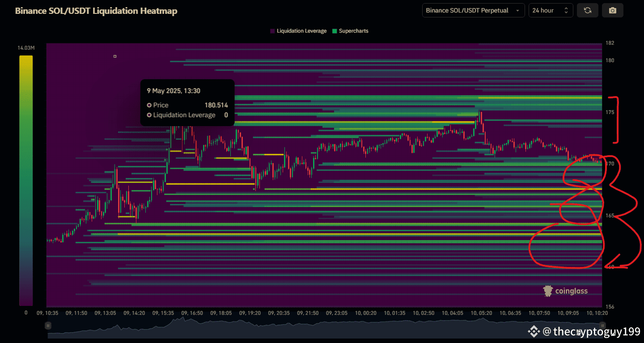This screenshot has height=343, width=644.
Task: Open the 24 hour timeframe selector
Action: [551, 10]
